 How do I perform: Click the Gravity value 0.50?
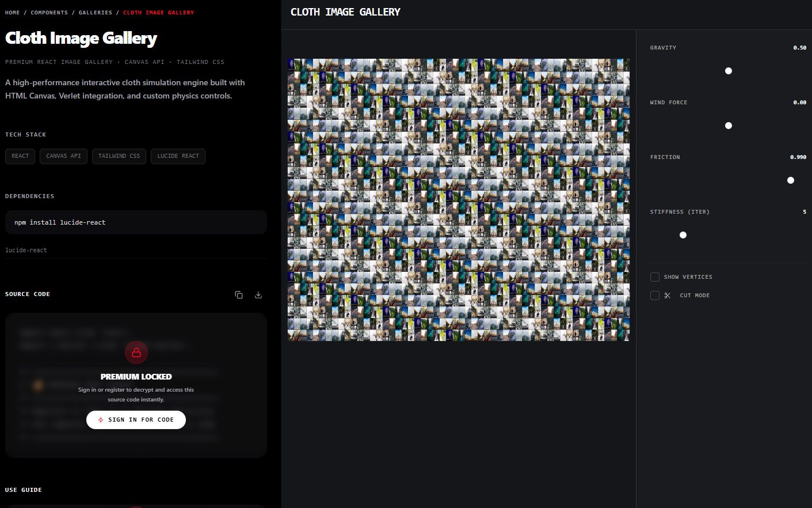pyautogui.click(x=800, y=48)
